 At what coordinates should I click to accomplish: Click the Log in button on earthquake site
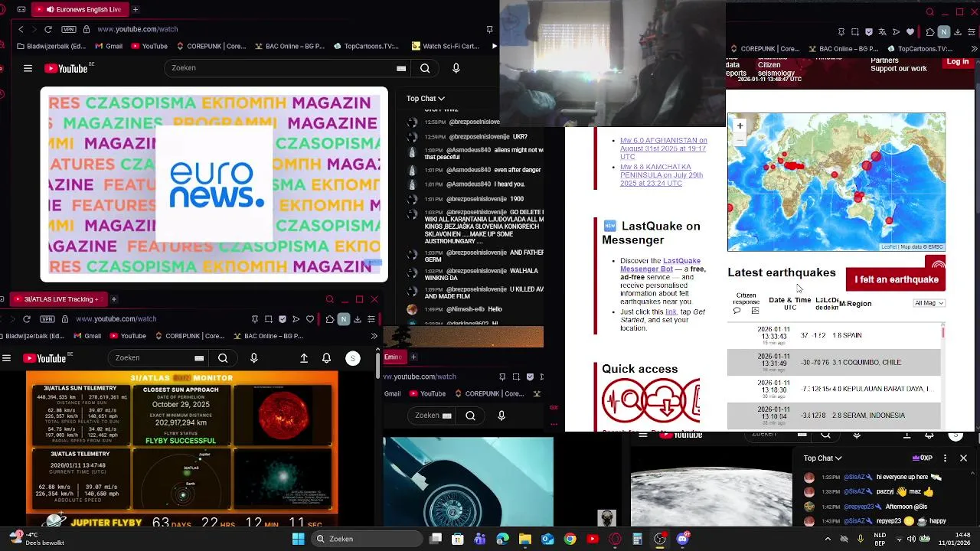pyautogui.click(x=957, y=62)
